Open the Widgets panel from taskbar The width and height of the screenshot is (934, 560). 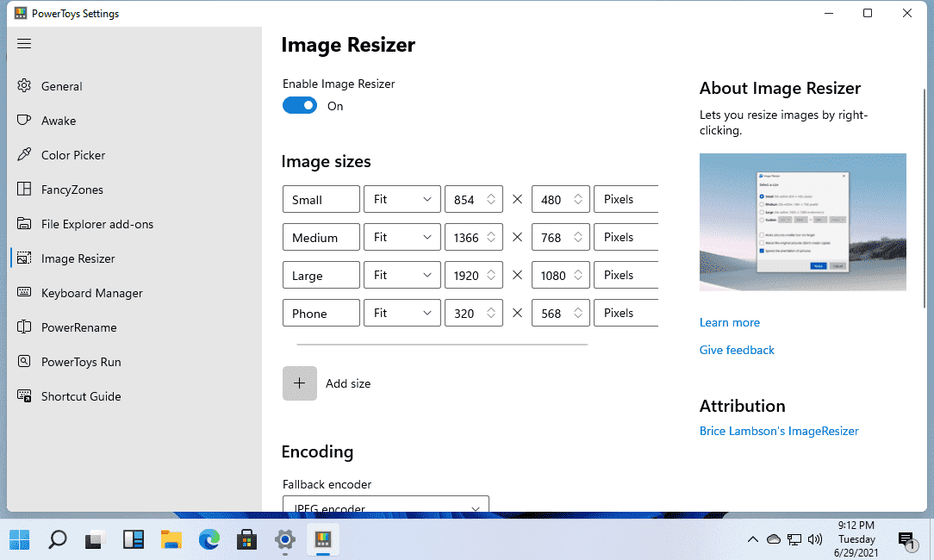coord(133,539)
